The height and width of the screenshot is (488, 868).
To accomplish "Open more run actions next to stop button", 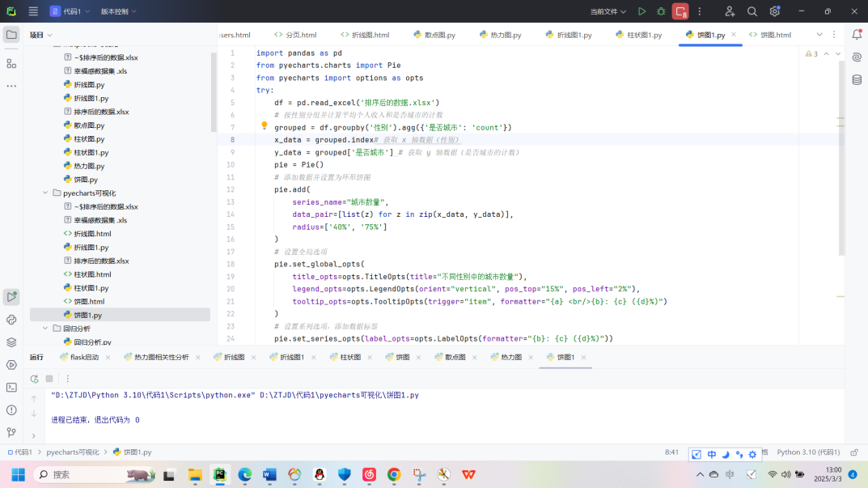I will (x=700, y=11).
